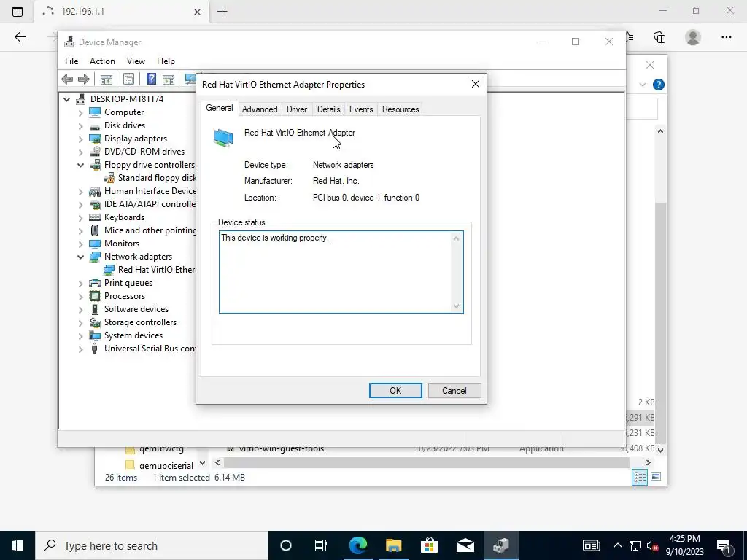
Task: Click the browser Back button
Action: [20, 37]
